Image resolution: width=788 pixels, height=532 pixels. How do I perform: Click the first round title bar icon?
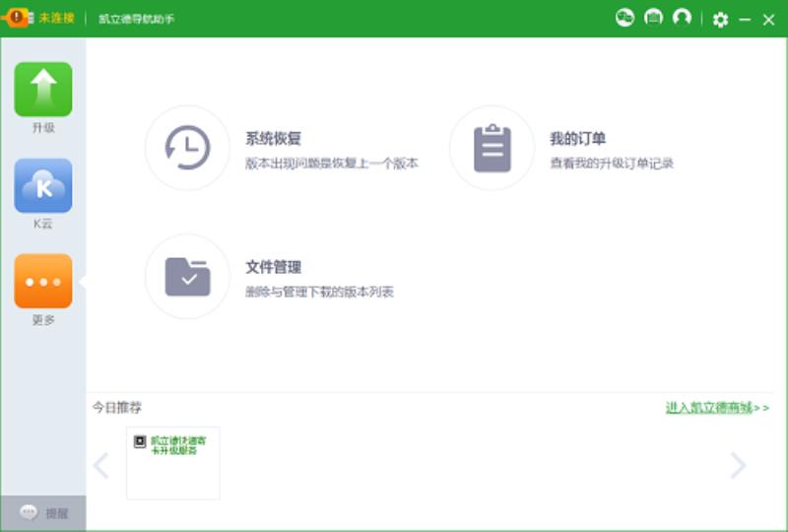pyautogui.click(x=624, y=18)
